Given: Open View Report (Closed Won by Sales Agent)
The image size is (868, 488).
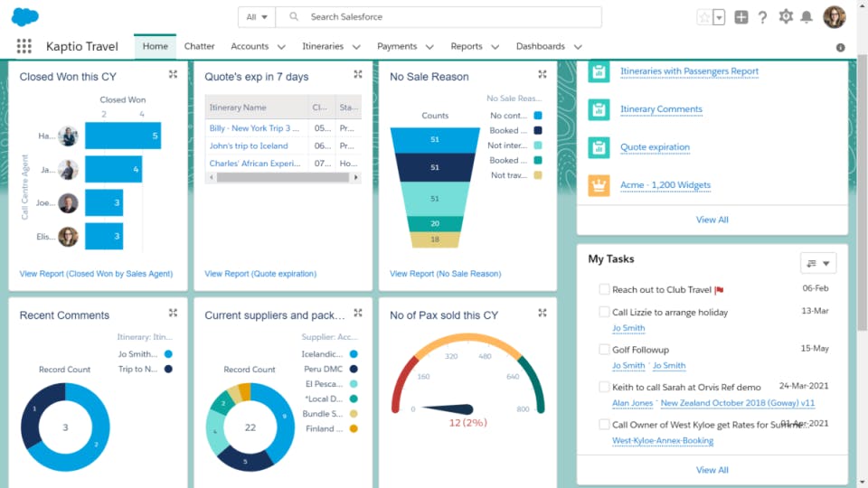Looking at the screenshot, I should 97,273.
